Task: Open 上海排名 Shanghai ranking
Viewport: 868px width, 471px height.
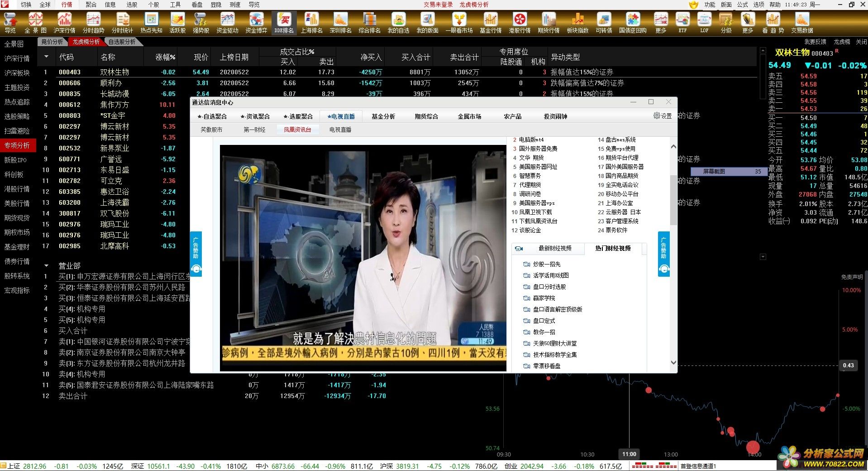Action: tap(312, 23)
